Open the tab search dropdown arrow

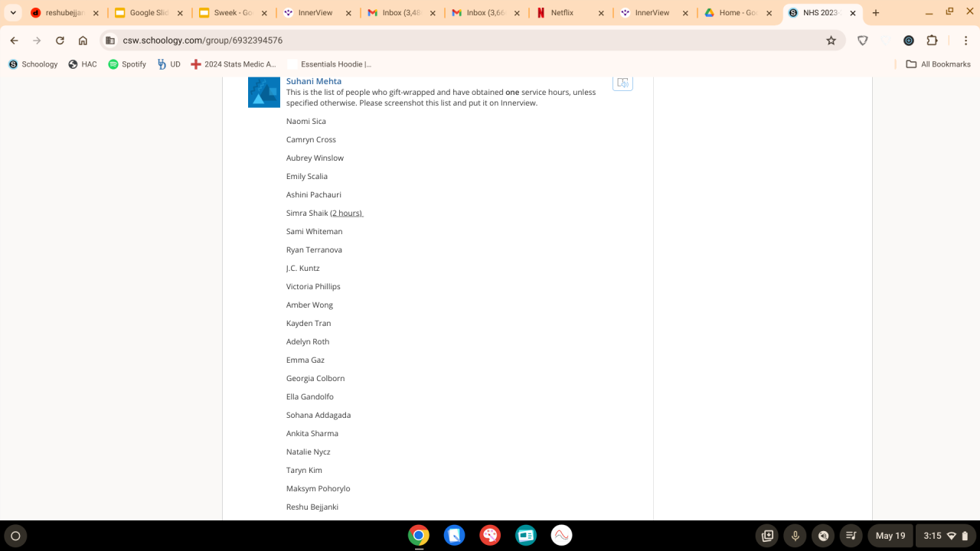pos(13,13)
